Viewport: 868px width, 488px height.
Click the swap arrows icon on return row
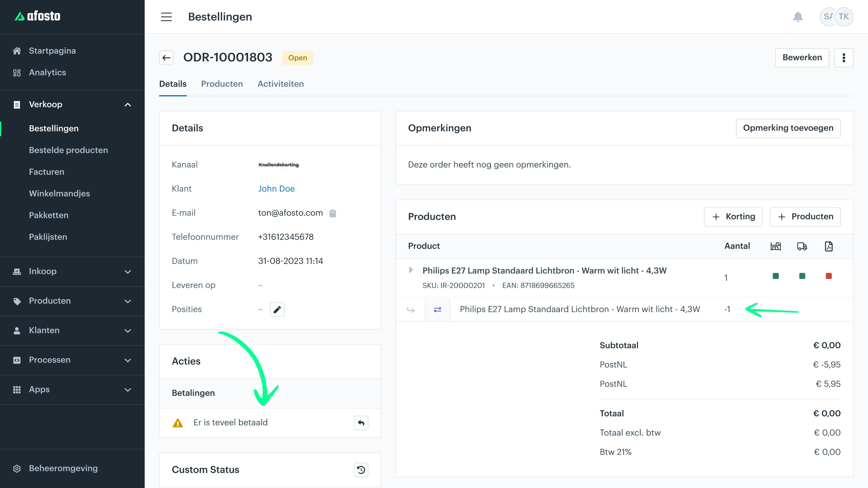click(x=437, y=309)
